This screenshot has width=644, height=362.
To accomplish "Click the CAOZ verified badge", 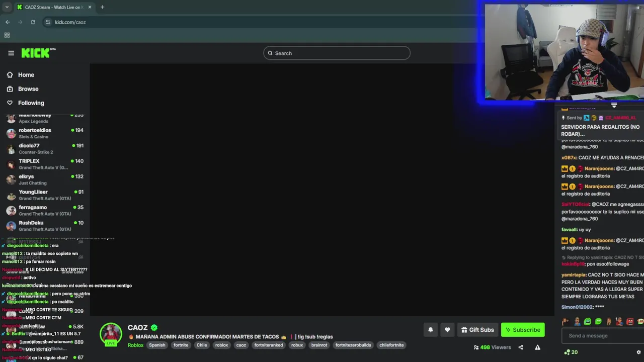I will [154, 328].
